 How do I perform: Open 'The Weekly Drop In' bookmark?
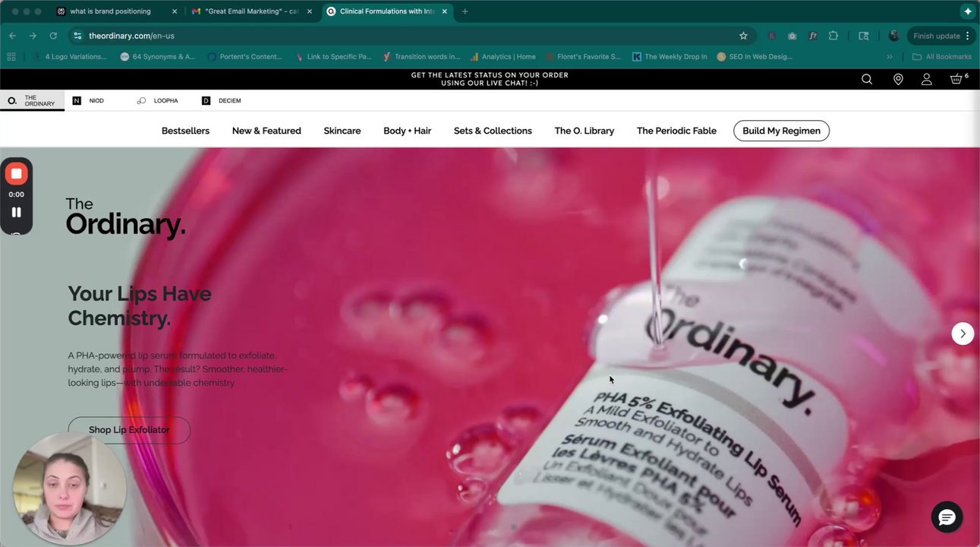pos(670,56)
